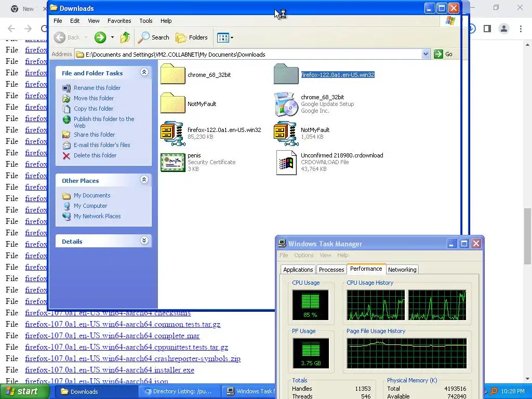Click Chrome profile avatar icon
Screen dimensions: 532x399
[504, 29]
